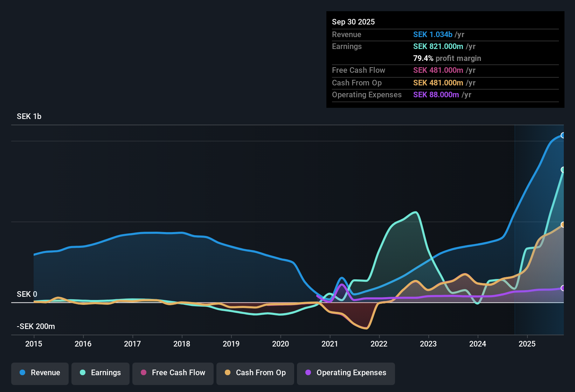Click the Cash From Op endpoint marker

click(x=563, y=225)
